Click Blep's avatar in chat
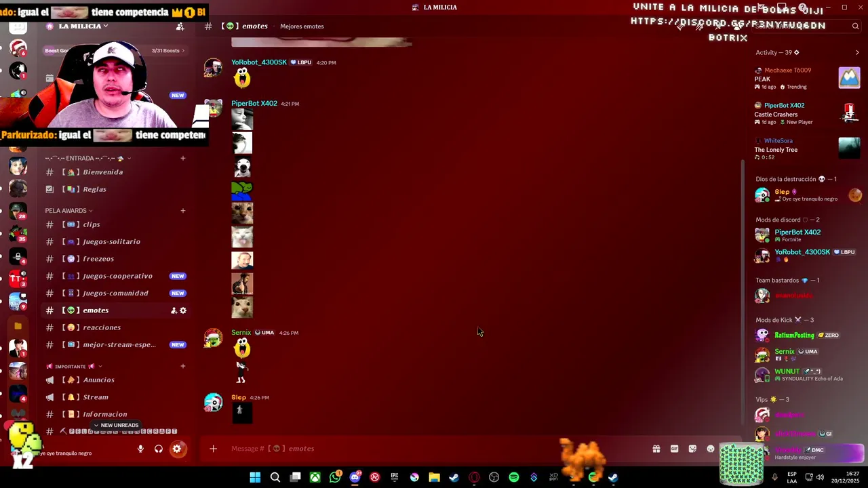Image resolution: width=868 pixels, height=488 pixels. (x=213, y=402)
